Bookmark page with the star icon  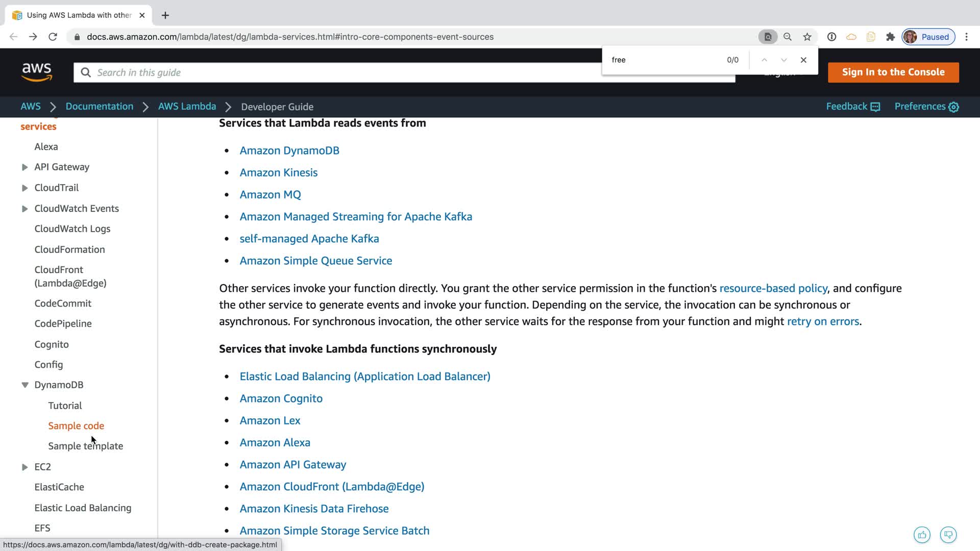807,37
